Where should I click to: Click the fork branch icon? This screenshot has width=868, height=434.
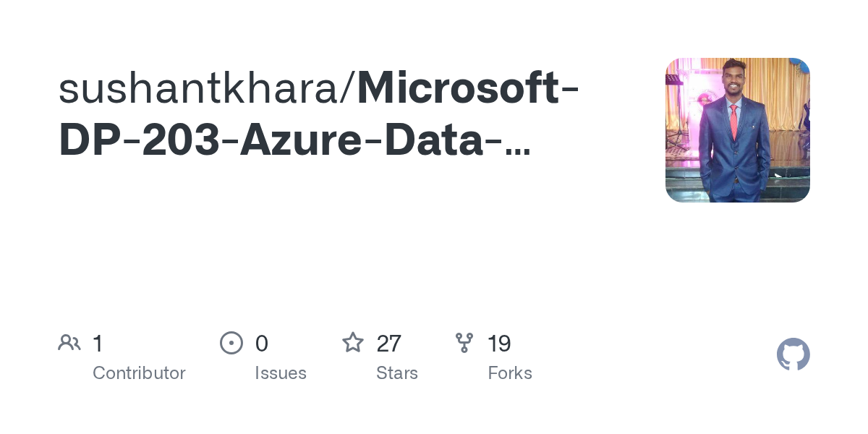(x=464, y=343)
